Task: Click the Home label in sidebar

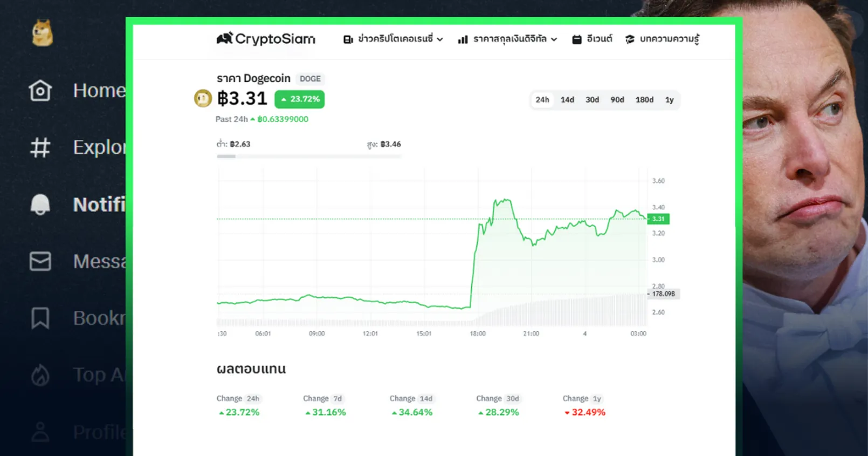Action: pyautogui.click(x=100, y=91)
